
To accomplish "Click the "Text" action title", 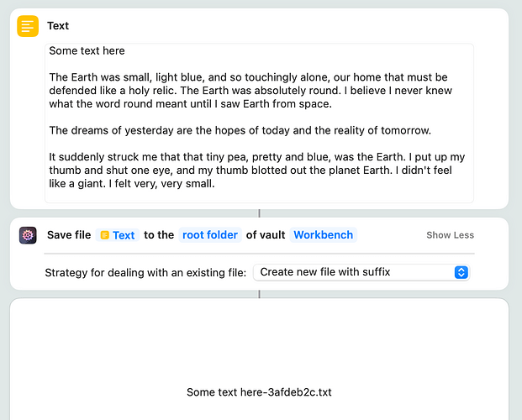I will (58, 26).
